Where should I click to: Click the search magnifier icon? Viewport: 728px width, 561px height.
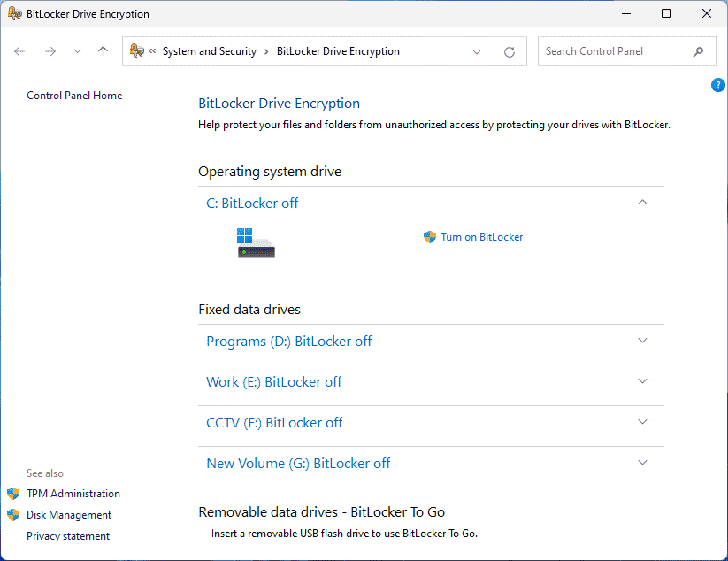[x=698, y=51]
